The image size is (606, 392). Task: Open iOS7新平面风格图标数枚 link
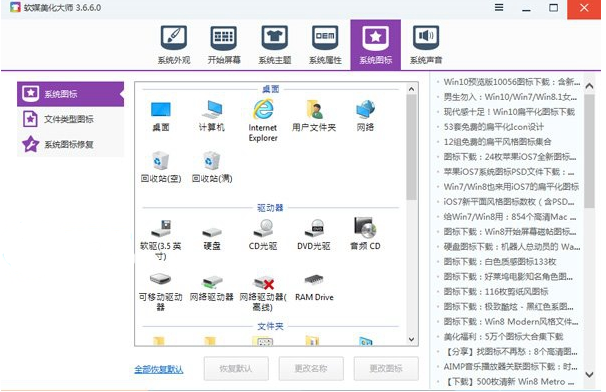click(x=509, y=201)
